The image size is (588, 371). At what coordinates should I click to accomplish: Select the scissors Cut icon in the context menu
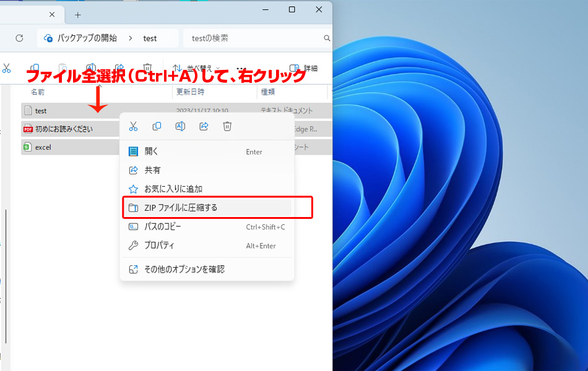tap(133, 126)
